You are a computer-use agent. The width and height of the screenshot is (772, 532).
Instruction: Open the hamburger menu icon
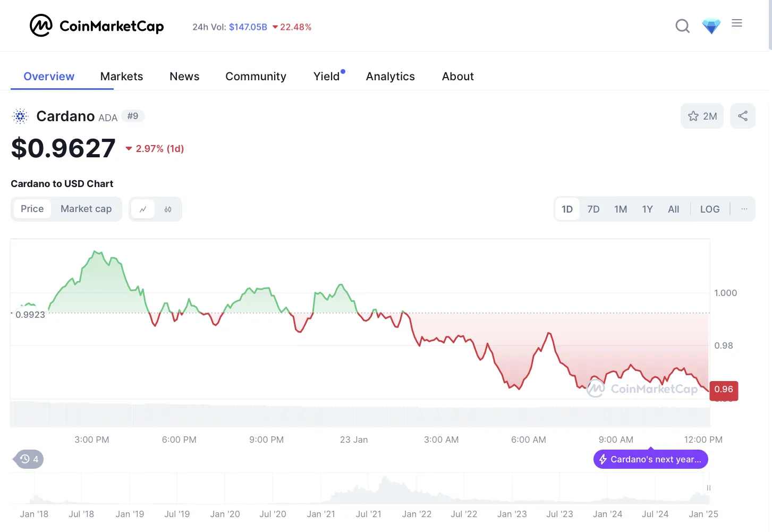click(737, 23)
